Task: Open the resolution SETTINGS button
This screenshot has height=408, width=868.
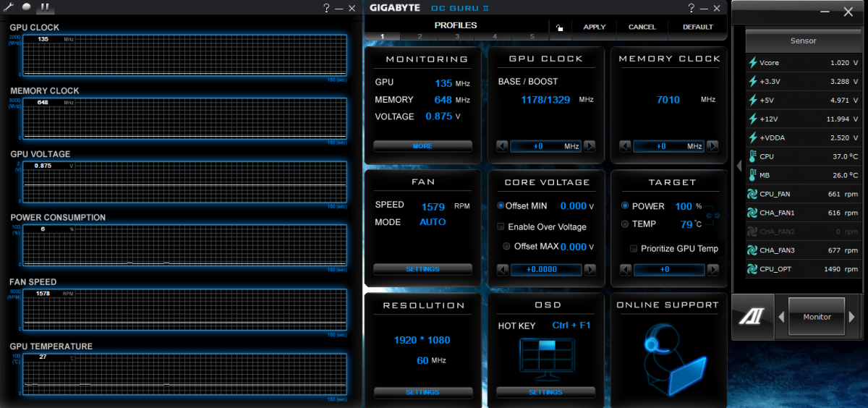Action: tap(422, 392)
